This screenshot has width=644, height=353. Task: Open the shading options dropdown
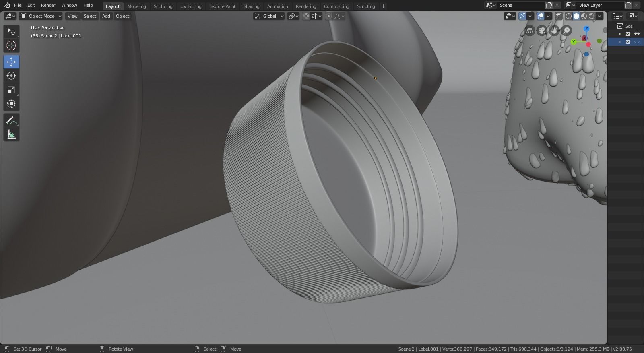tap(600, 16)
